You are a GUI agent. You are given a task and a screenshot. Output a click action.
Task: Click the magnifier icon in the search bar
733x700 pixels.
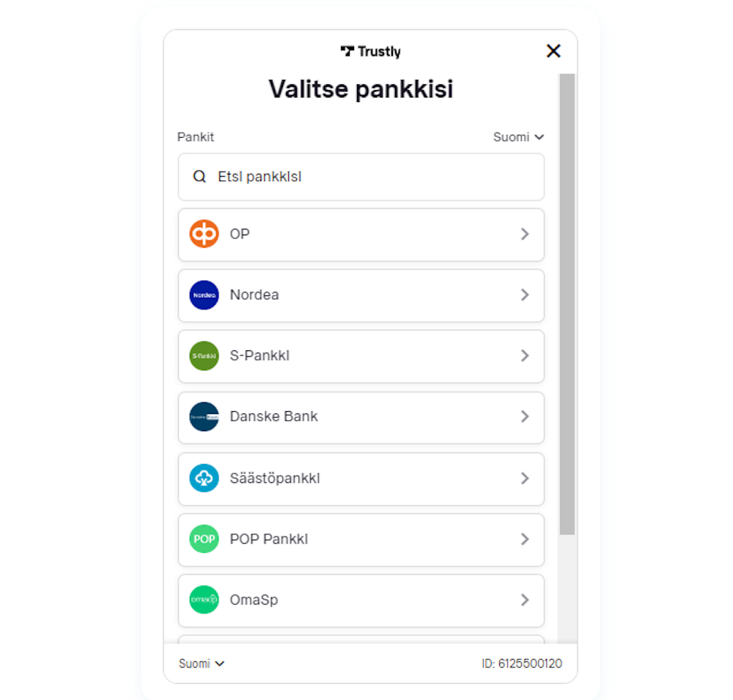[199, 177]
